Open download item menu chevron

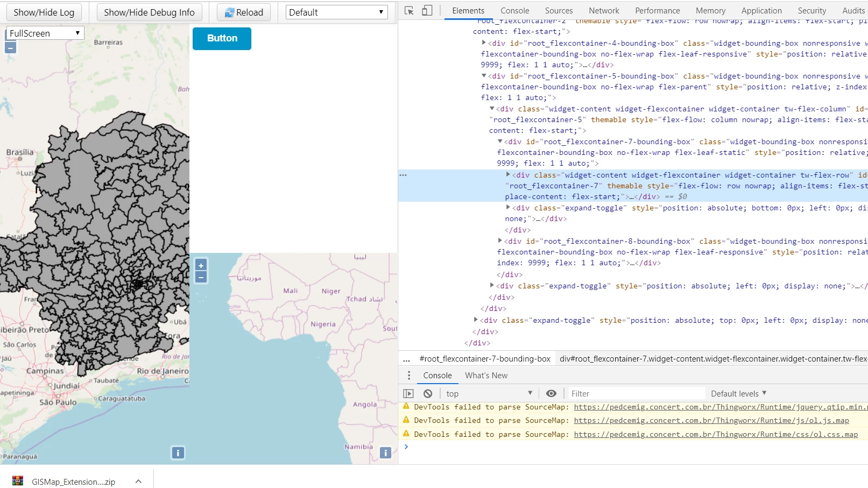[138, 482]
